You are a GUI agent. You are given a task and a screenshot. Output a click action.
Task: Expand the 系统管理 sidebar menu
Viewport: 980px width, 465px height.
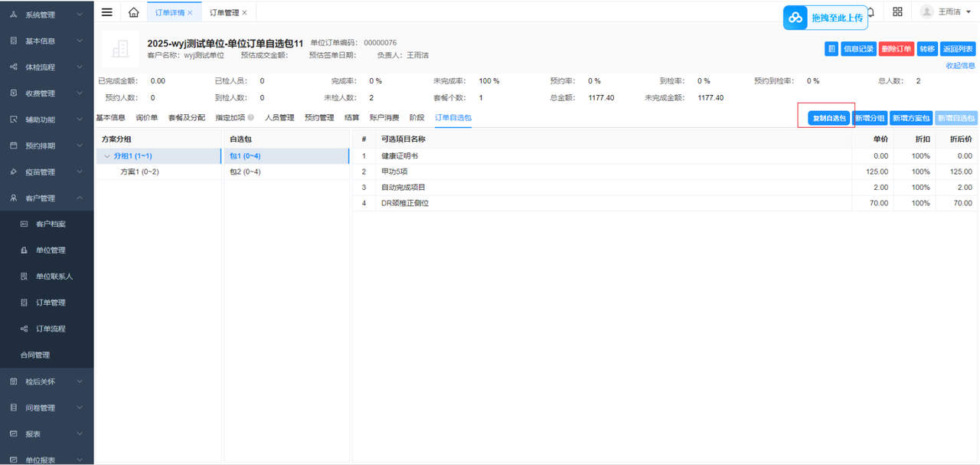point(47,15)
